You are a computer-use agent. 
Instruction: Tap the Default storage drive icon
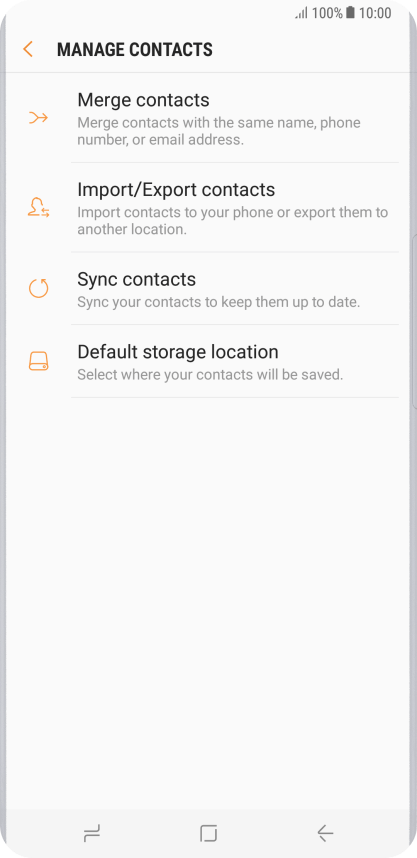click(x=38, y=361)
